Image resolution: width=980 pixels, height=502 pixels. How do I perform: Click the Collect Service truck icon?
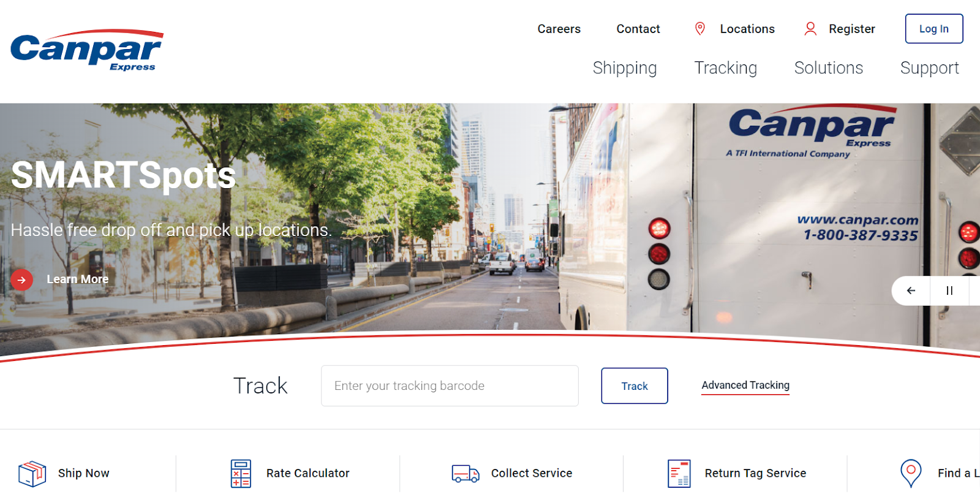coord(466,473)
